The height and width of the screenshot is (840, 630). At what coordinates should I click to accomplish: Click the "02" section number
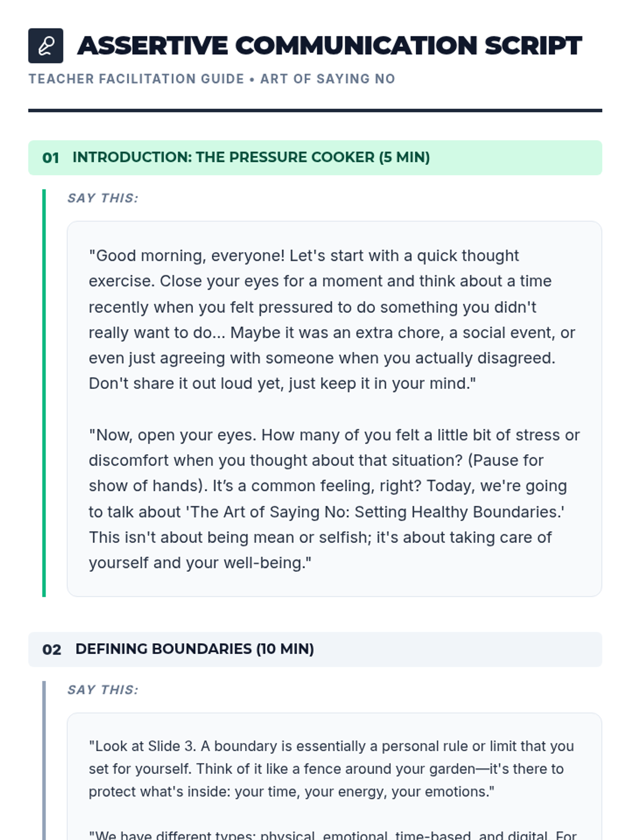pos(51,649)
